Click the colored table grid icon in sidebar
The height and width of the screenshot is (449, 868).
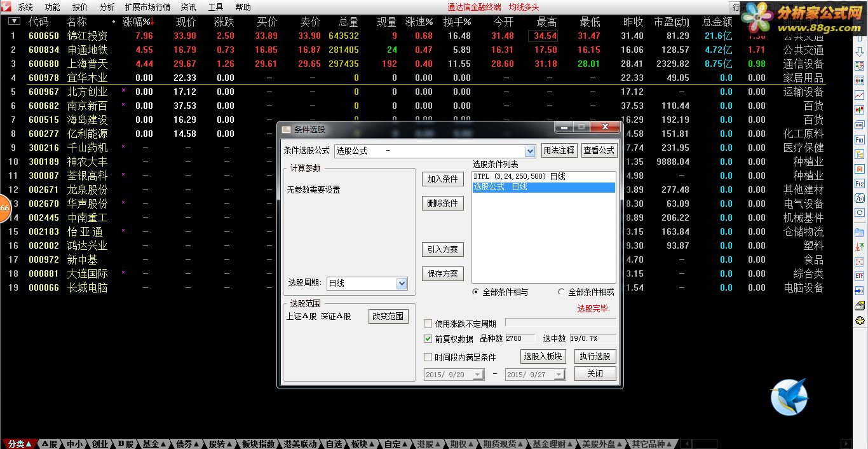pyautogui.click(x=860, y=79)
